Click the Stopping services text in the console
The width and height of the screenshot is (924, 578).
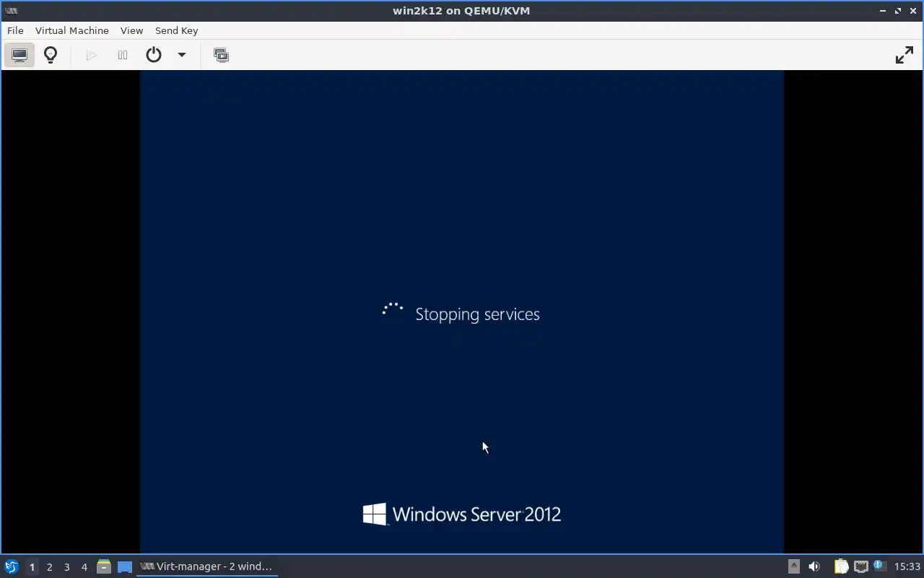click(477, 314)
